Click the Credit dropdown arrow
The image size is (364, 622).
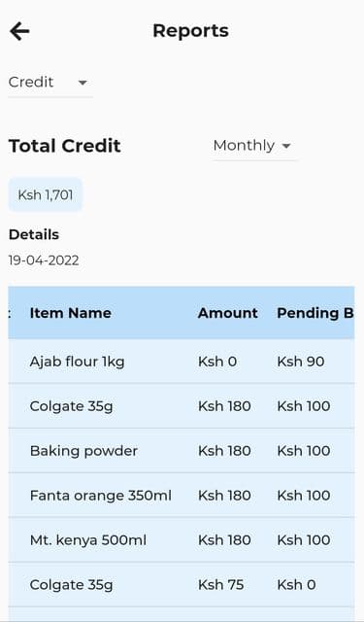(x=83, y=83)
